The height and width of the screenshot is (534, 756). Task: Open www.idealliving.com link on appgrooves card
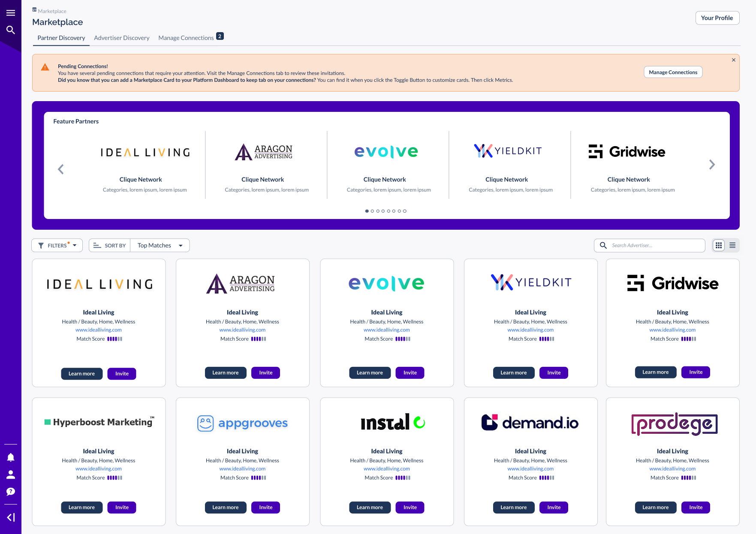coord(242,469)
